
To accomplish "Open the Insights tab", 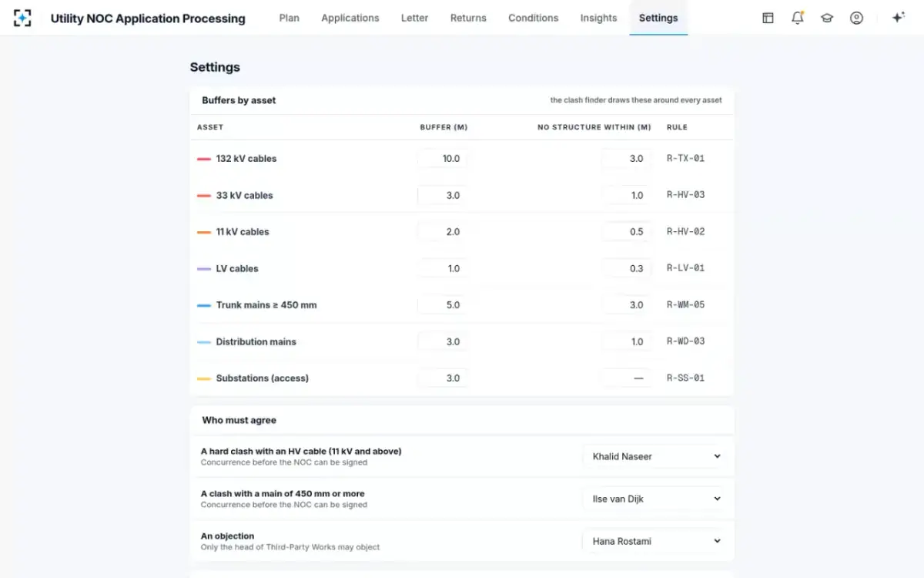I will (598, 18).
